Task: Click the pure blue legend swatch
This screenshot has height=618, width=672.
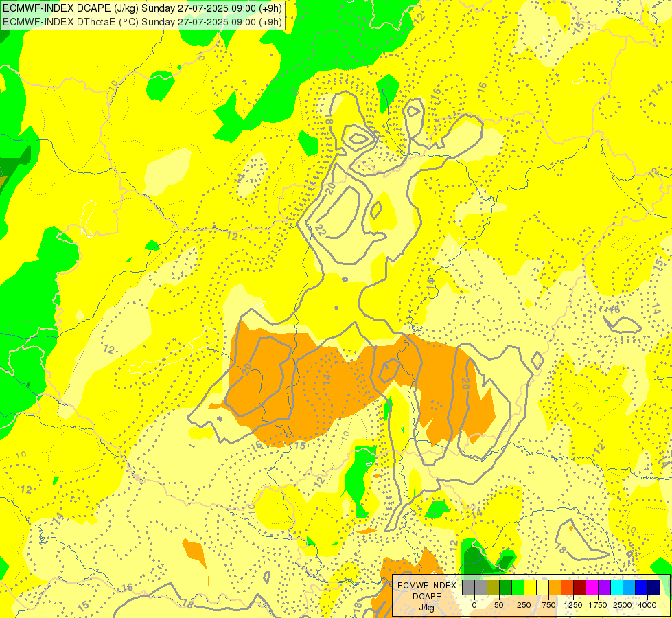Action: tap(642, 587)
